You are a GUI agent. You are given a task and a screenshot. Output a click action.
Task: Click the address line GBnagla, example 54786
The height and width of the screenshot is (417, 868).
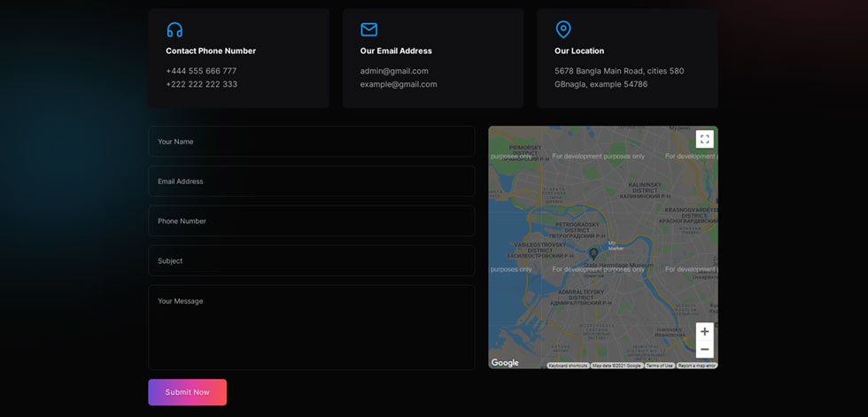[601, 84]
